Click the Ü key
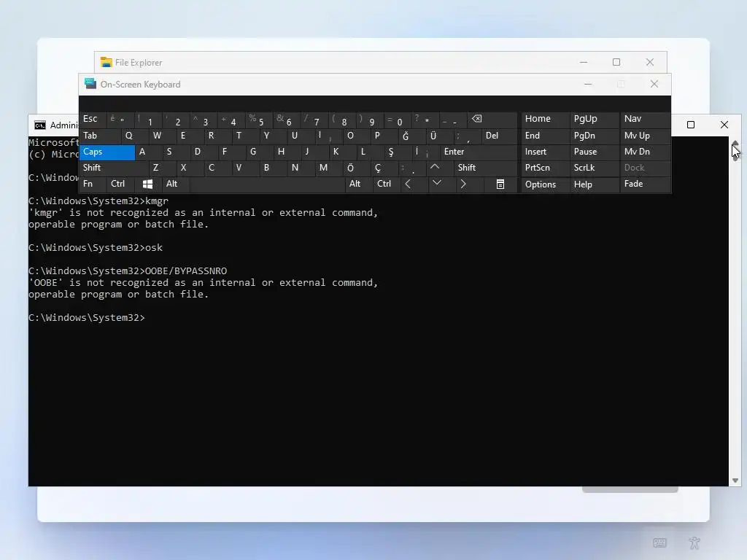The width and height of the screenshot is (747, 560). pos(439,136)
